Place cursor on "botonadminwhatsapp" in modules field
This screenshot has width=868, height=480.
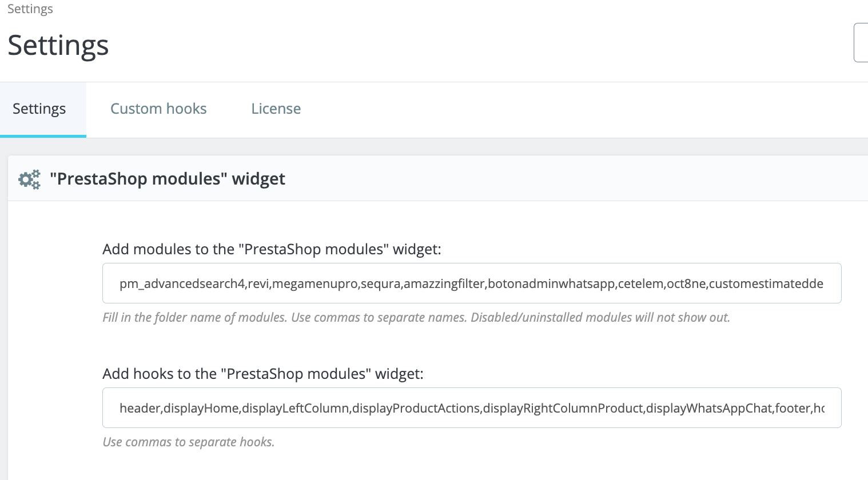pyautogui.click(x=552, y=284)
